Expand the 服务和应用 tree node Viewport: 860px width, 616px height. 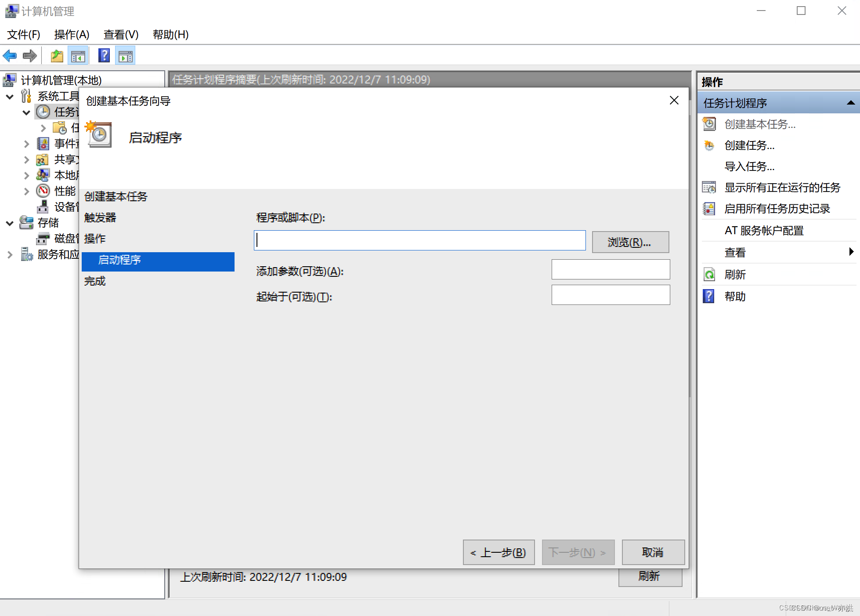[10, 254]
